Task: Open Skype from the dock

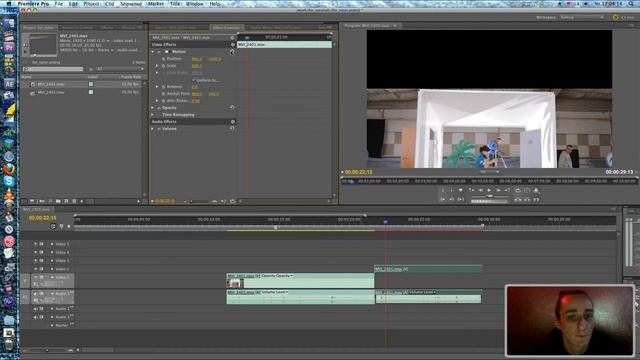Action: (x=9, y=181)
